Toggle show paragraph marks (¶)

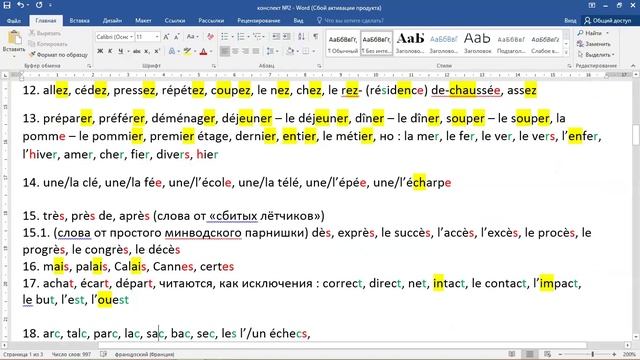click(x=316, y=37)
